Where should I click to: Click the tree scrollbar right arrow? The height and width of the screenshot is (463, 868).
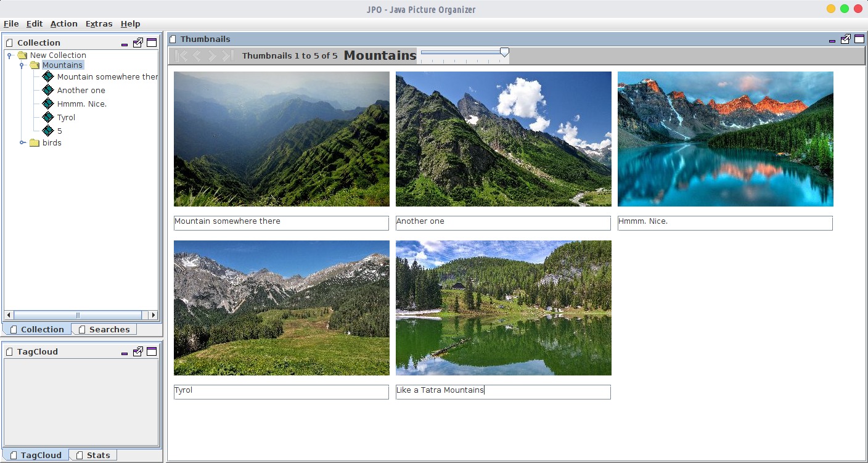154,315
